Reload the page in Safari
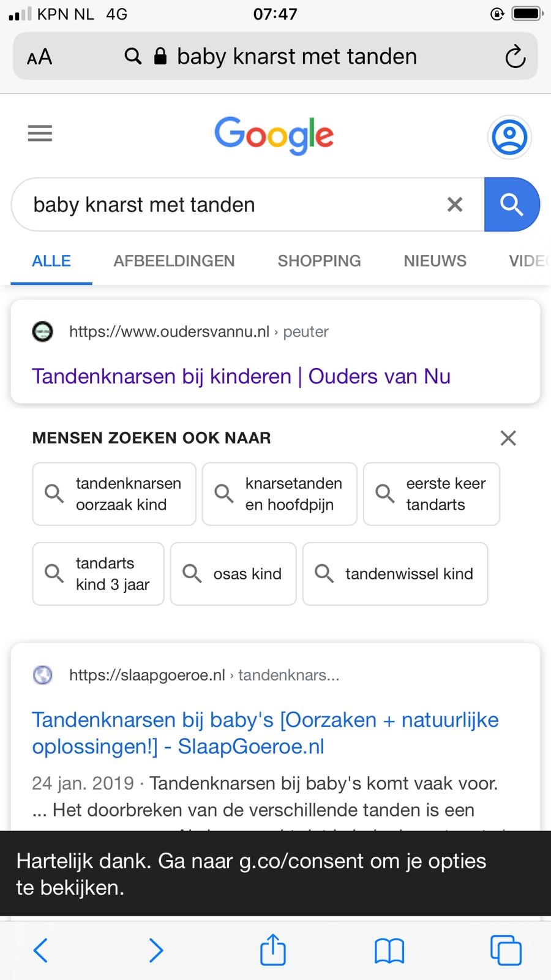 coord(515,57)
